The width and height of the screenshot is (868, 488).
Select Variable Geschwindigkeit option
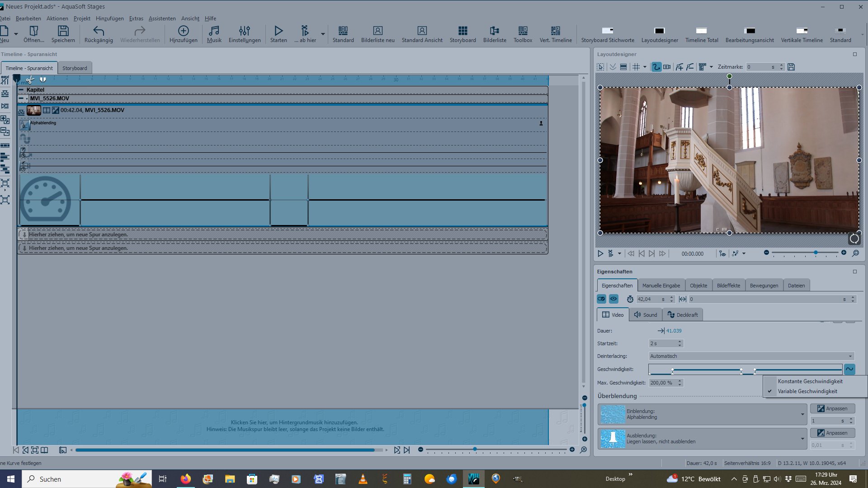(807, 391)
